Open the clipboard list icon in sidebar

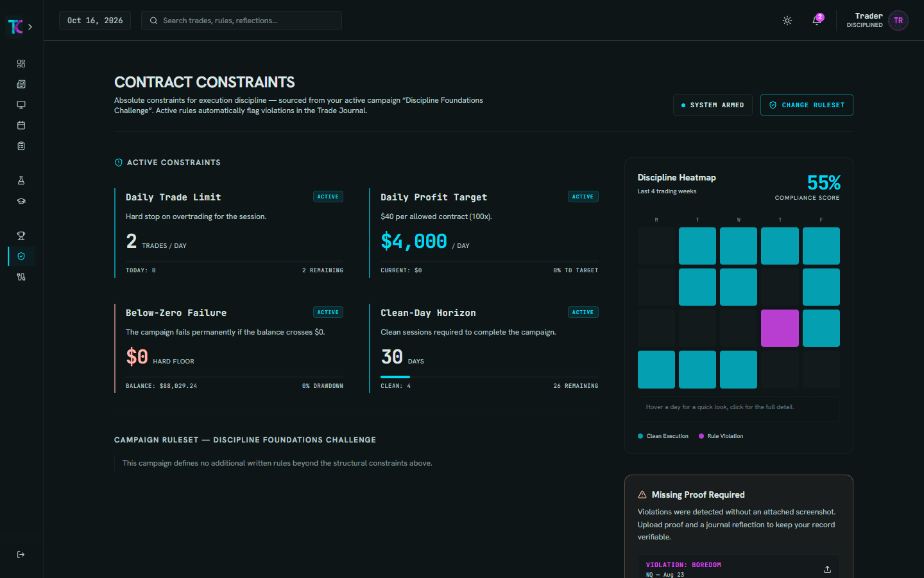[x=21, y=146]
